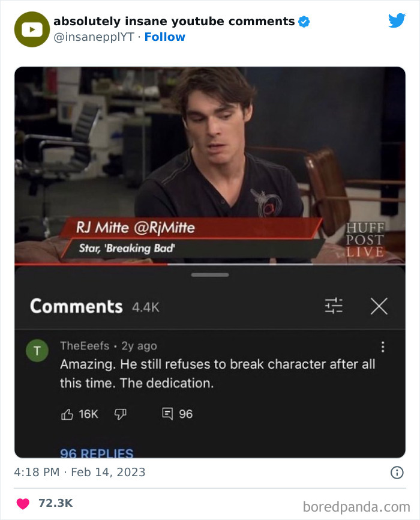This screenshot has height=520, width=420.
Task: Expand the 96 REPLIES thread
Action: coord(97,453)
